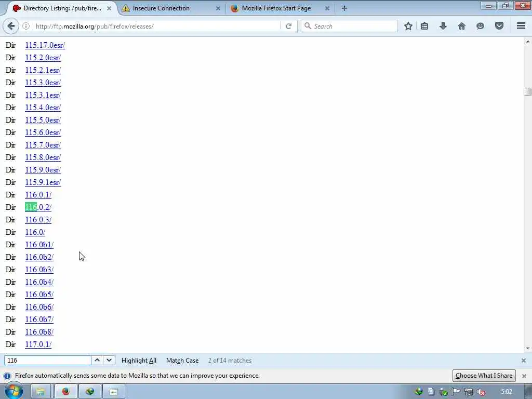
Task: Open the Action Center flag icon
Action: 456,392
